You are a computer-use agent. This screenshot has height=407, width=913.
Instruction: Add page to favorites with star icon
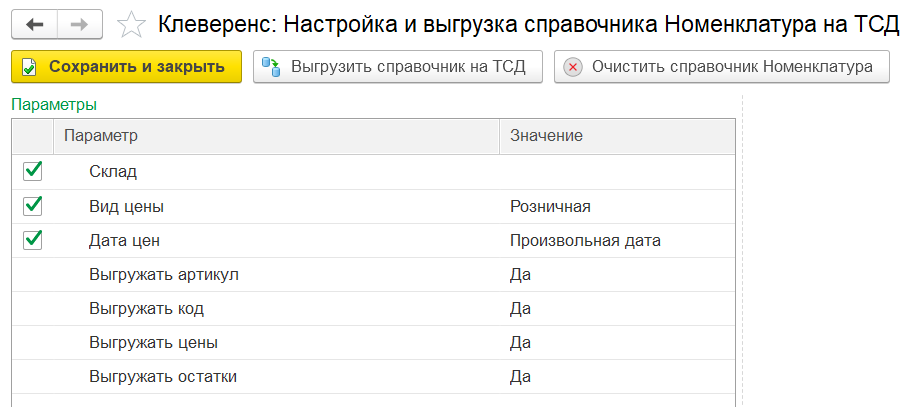[x=131, y=25]
